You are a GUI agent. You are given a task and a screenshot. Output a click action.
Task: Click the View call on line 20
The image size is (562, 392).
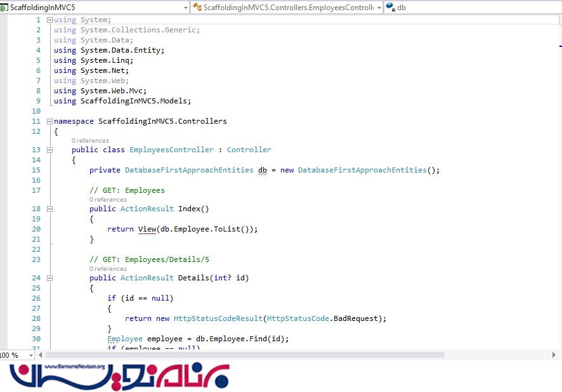pyautogui.click(x=147, y=229)
